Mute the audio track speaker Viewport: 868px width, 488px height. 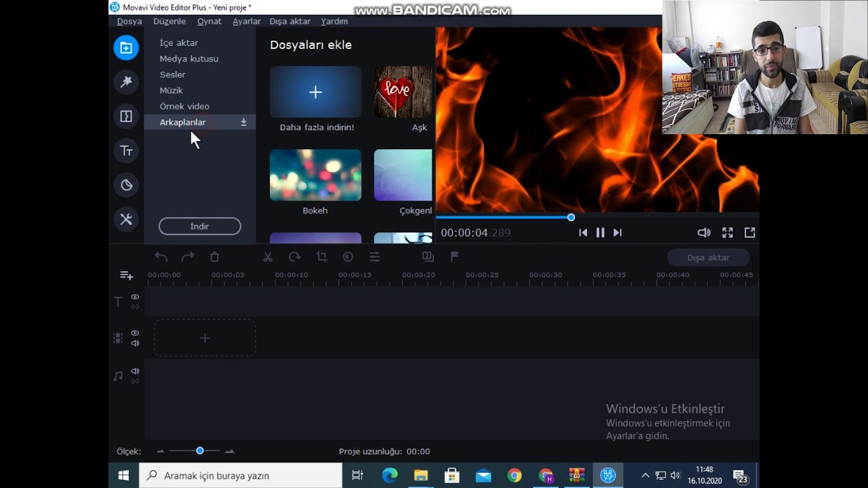point(135,371)
